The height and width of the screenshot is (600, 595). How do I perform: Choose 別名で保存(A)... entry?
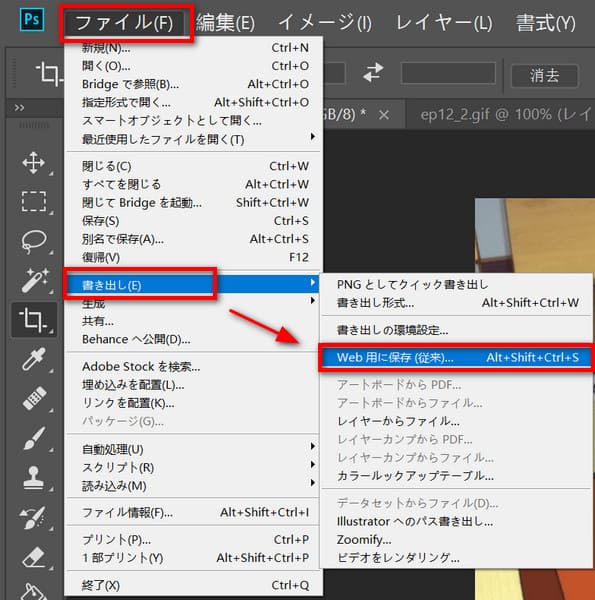pos(195,239)
